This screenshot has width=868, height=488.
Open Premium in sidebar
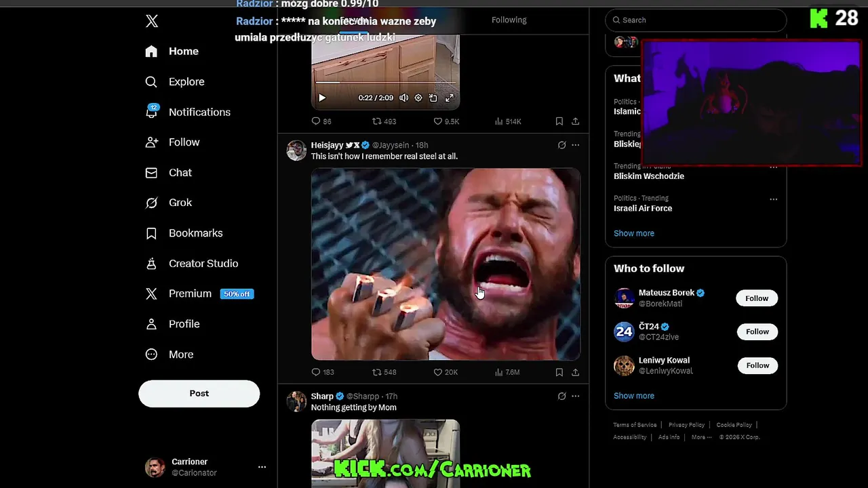[x=199, y=293]
